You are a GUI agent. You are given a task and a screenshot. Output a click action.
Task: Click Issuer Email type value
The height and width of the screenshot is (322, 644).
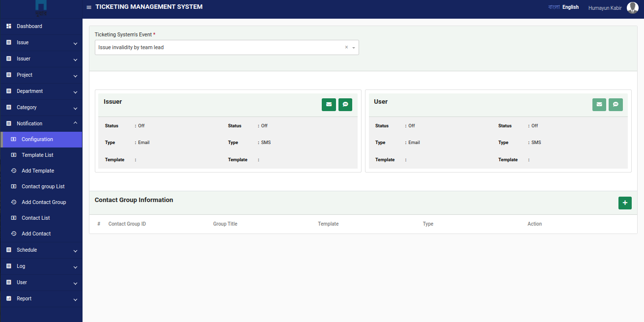pyautogui.click(x=144, y=143)
